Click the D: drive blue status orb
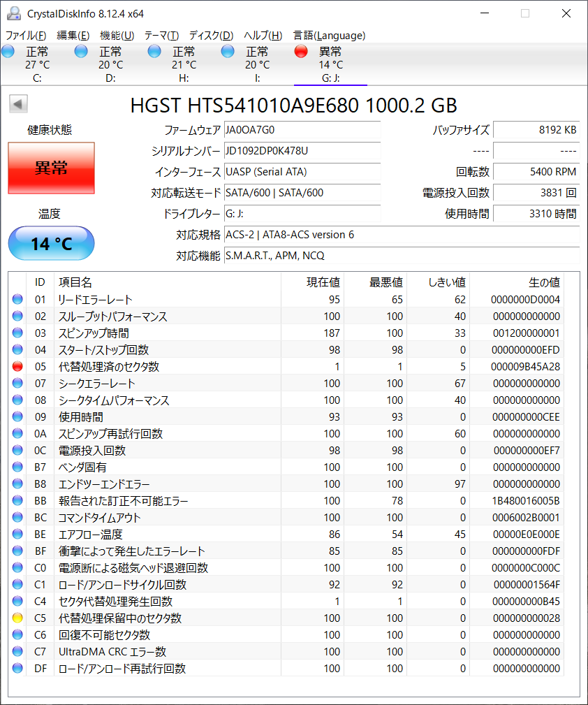The image size is (588, 705). [81, 51]
